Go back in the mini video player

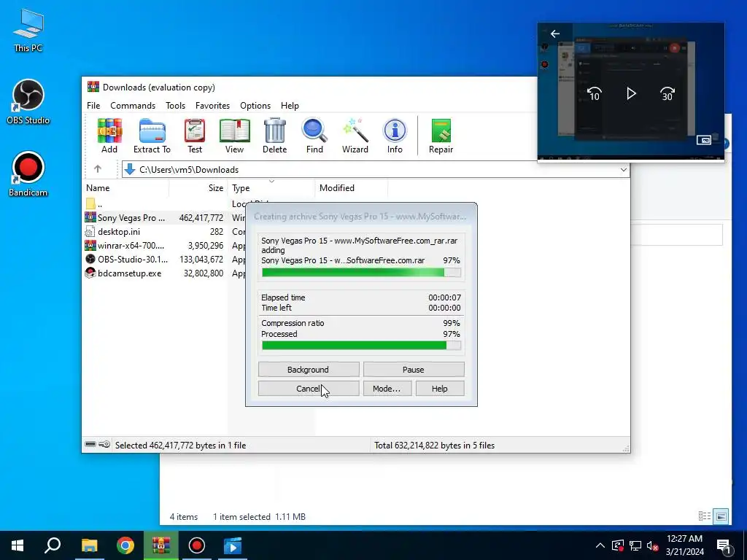[555, 34]
